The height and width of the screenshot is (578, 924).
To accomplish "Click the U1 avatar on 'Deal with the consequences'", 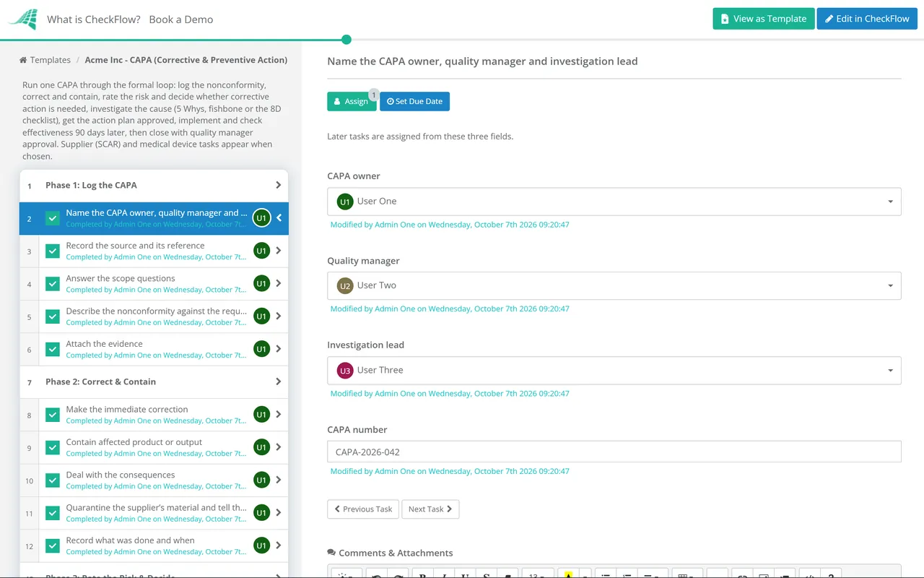I will pos(261,480).
